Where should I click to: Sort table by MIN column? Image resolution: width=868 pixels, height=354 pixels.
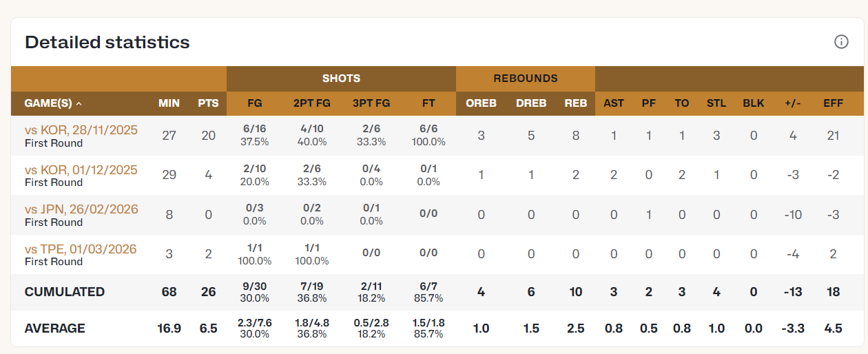pyautogui.click(x=169, y=103)
